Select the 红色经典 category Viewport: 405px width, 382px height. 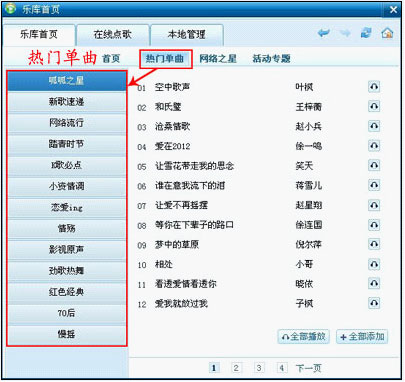click(x=66, y=292)
